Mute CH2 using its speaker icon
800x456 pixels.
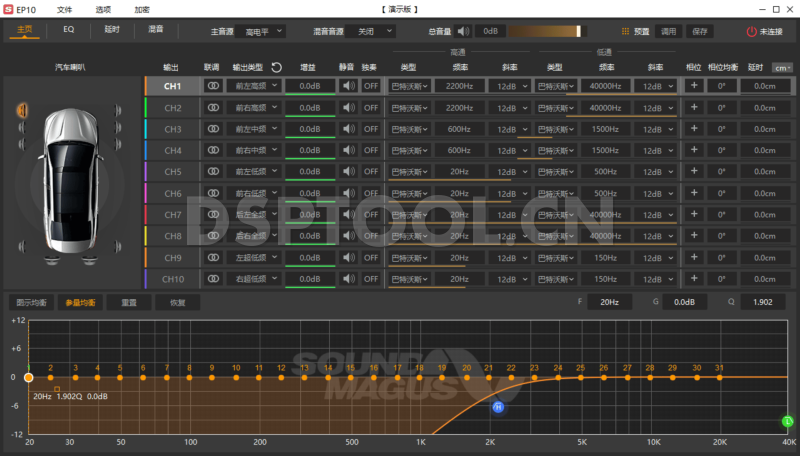tap(349, 108)
